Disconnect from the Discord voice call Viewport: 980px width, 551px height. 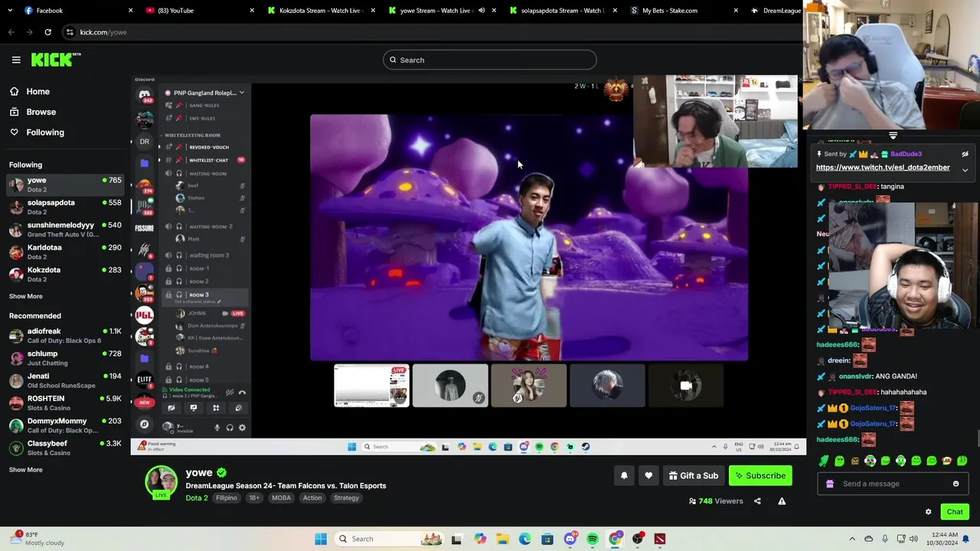tap(242, 393)
